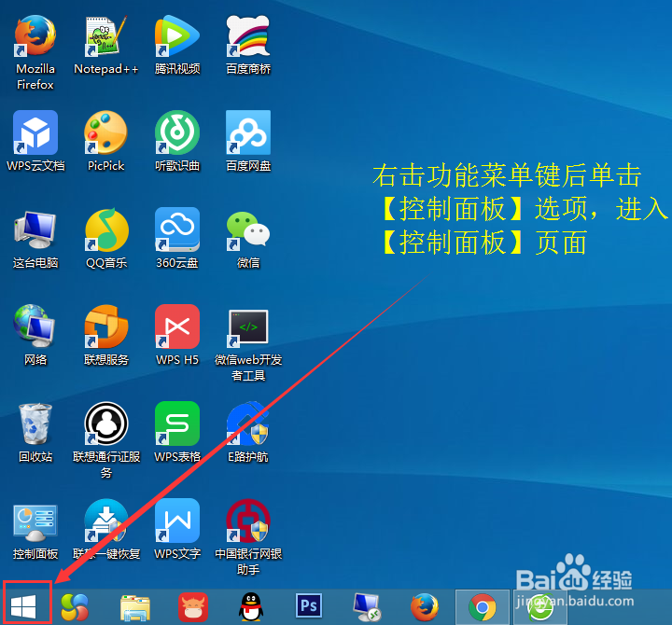Open File Explorer from the taskbar
This screenshot has width=672, height=625.
(x=135, y=607)
